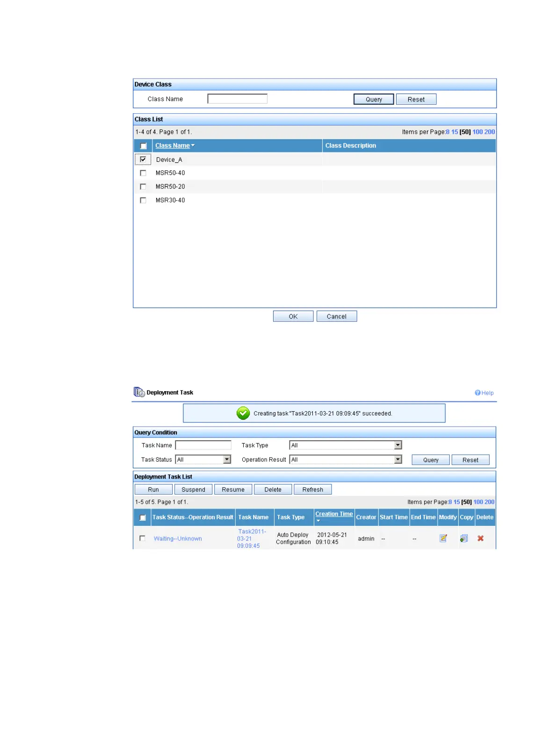Focus the Class Name input field
Image resolution: width=557 pixels, height=756 pixels.
coord(238,99)
